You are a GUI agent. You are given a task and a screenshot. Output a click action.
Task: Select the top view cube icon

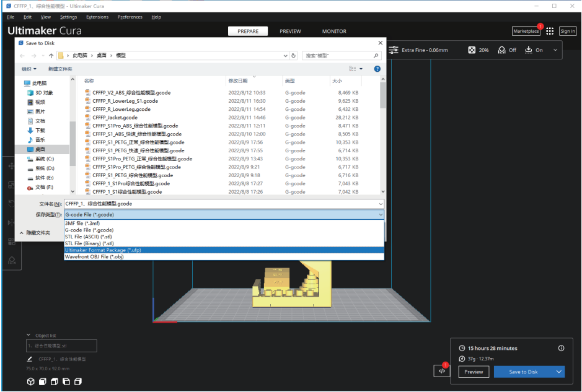click(x=54, y=381)
